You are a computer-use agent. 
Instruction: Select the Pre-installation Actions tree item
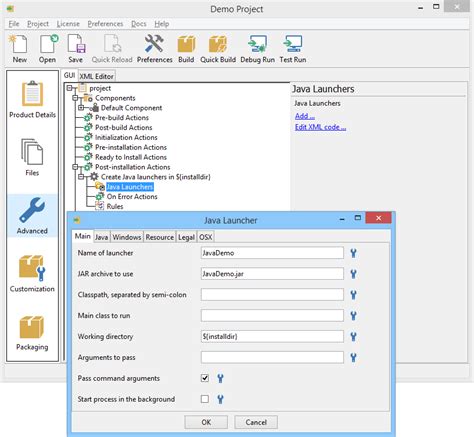click(131, 147)
